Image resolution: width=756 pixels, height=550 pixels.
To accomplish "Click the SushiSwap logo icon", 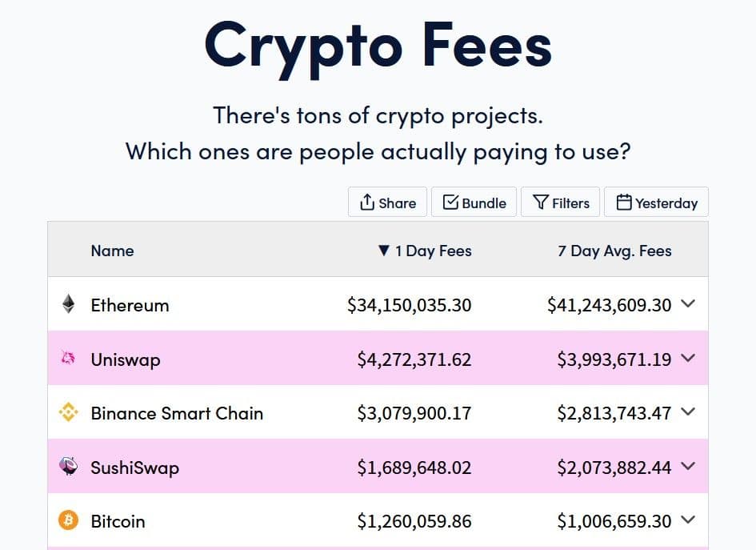I will point(69,467).
